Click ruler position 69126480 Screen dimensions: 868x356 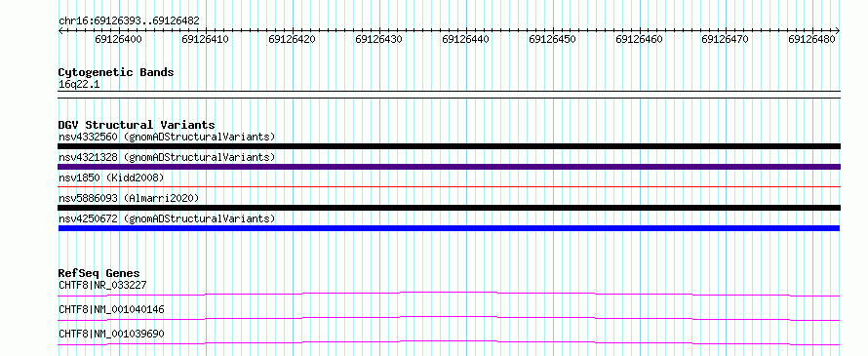click(x=811, y=39)
